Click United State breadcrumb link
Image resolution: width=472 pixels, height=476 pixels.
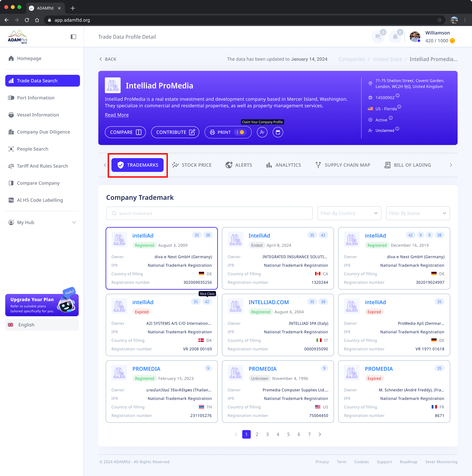click(387, 59)
